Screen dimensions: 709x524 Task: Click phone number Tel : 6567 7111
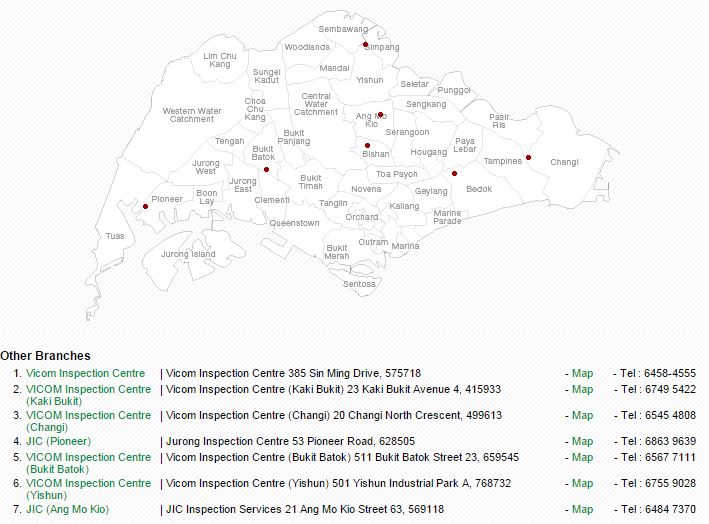coord(658,457)
